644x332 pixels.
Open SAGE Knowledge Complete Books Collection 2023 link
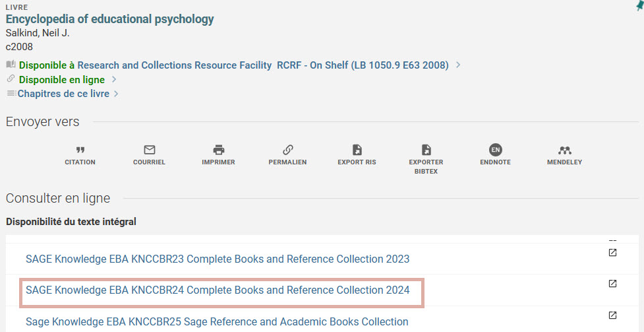point(218,259)
